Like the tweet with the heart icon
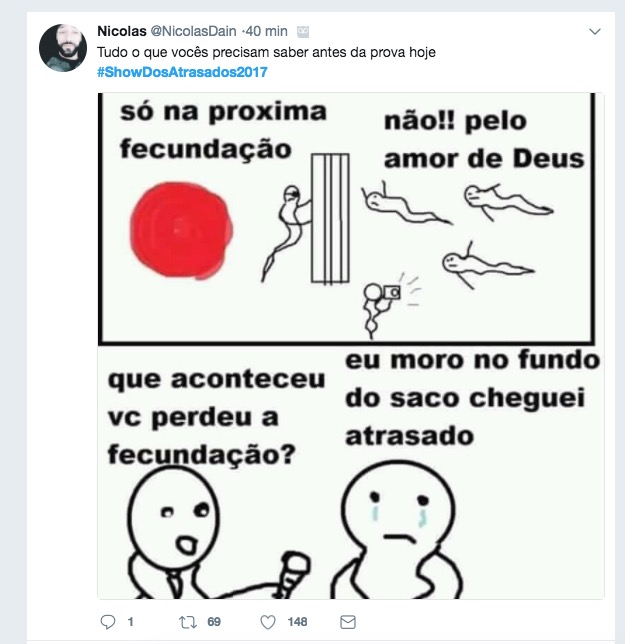Viewport: 625px width, 644px height. coord(268,622)
